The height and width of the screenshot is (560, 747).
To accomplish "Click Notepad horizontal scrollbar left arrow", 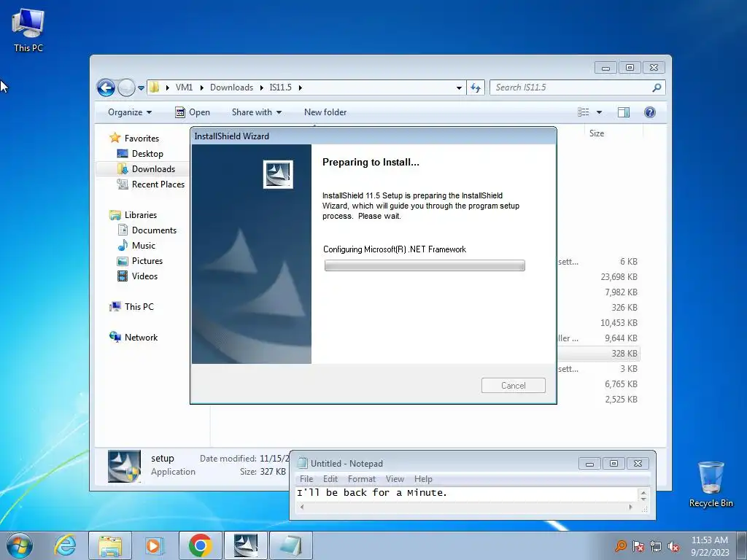I will [301, 507].
